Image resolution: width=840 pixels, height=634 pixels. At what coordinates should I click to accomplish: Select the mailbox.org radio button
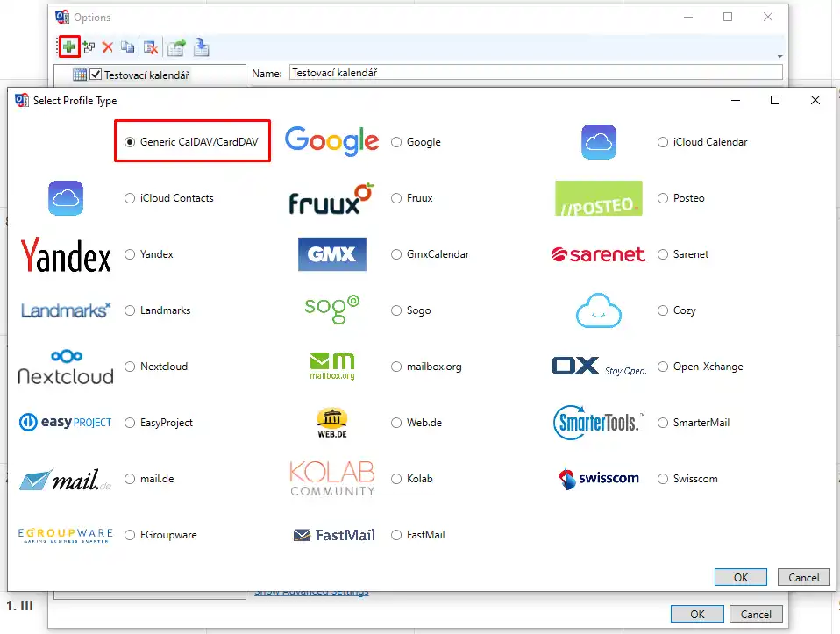click(x=396, y=367)
